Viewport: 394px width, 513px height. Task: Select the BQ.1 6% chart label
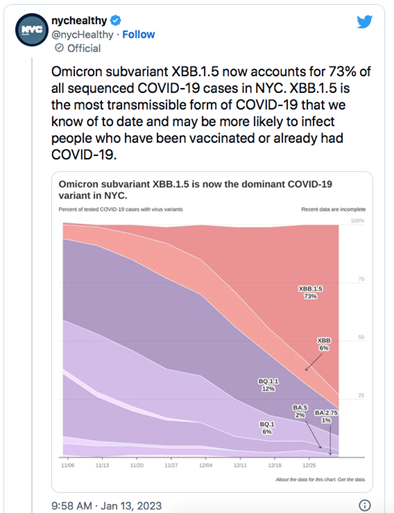pos(267,428)
